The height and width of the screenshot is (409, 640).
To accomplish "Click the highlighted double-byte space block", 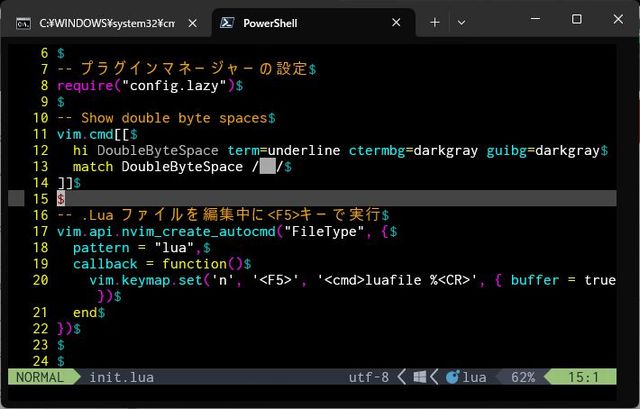I will (x=267, y=166).
